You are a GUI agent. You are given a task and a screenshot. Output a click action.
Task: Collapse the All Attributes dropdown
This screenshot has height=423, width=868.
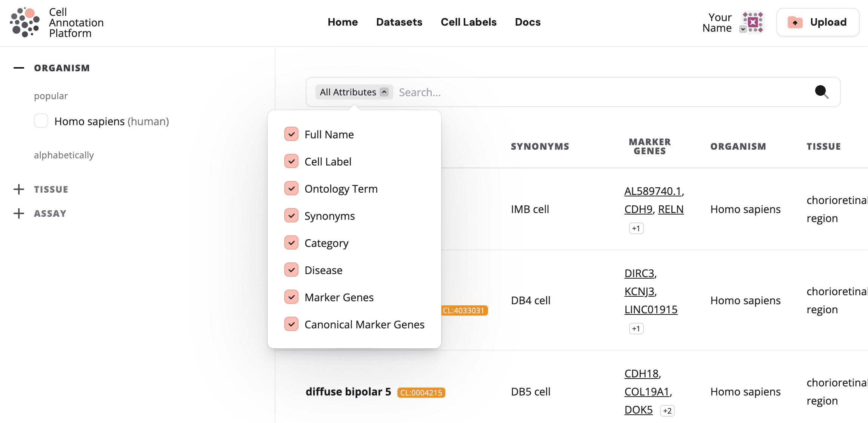tap(384, 92)
